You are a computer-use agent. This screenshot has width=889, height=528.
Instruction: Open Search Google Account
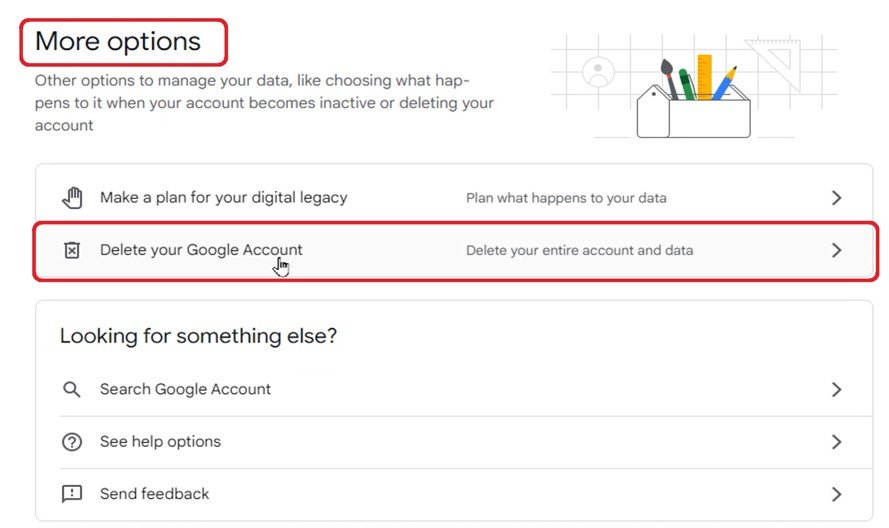(185, 389)
